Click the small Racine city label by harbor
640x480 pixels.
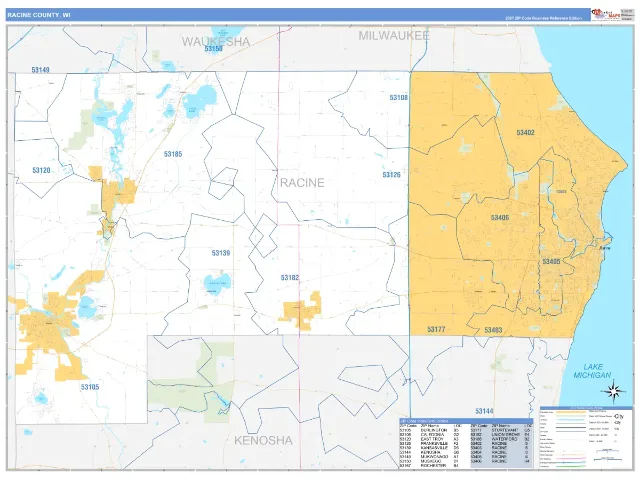604,248
